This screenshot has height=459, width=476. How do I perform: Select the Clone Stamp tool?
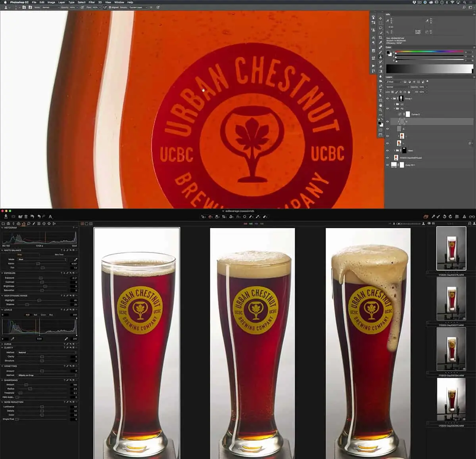pyautogui.click(x=380, y=57)
